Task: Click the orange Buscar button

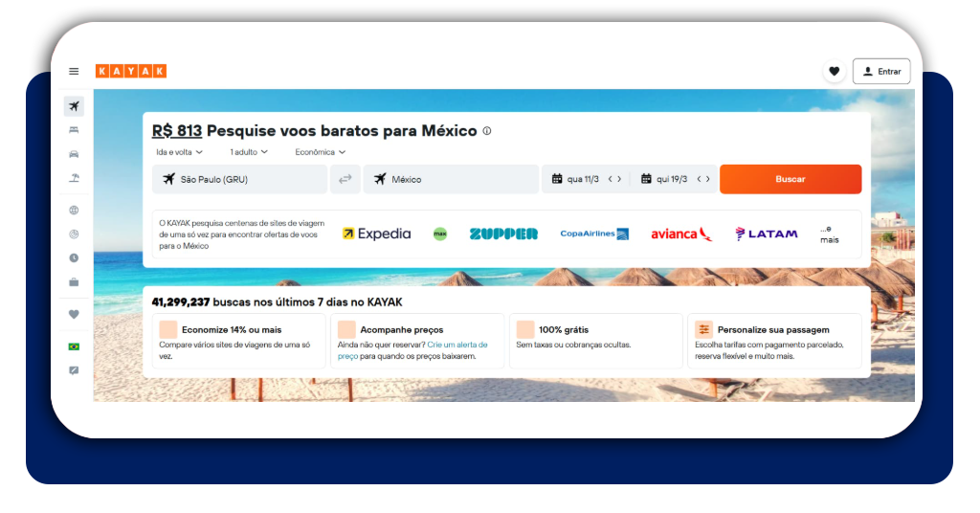Action: [x=791, y=179]
